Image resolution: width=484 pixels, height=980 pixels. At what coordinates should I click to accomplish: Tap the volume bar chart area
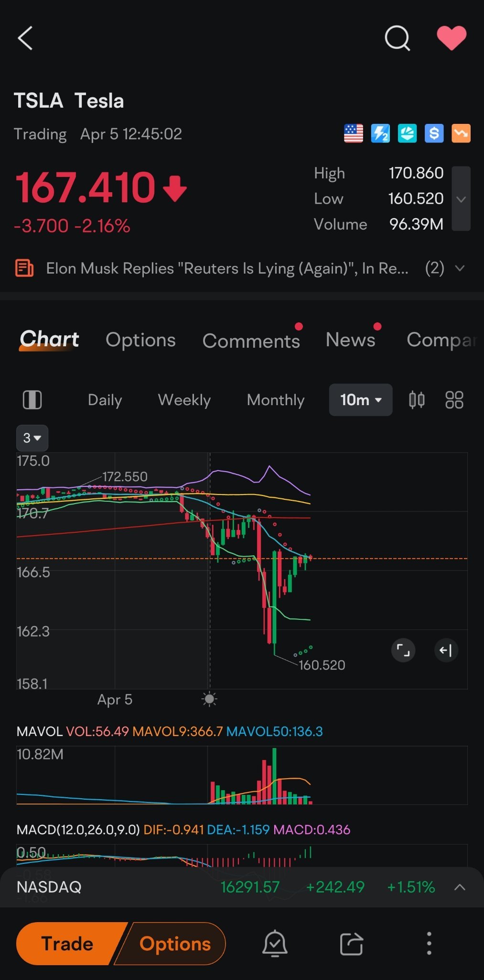click(x=242, y=775)
